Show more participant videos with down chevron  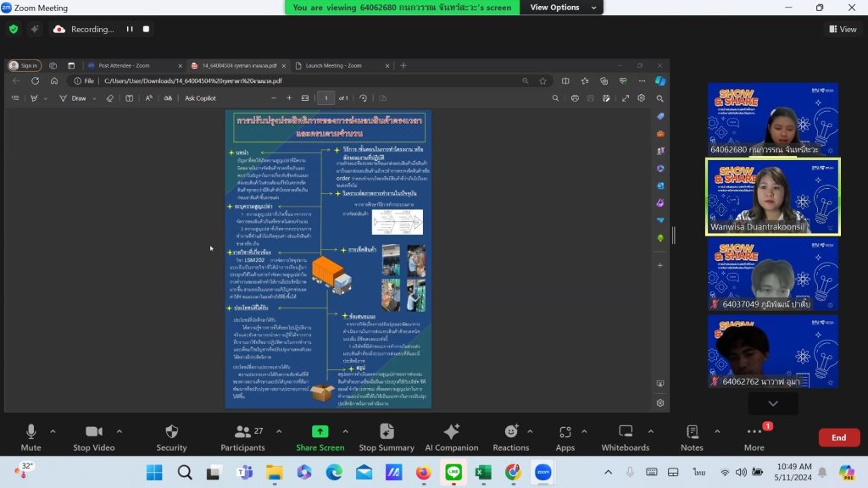pyautogui.click(x=773, y=403)
